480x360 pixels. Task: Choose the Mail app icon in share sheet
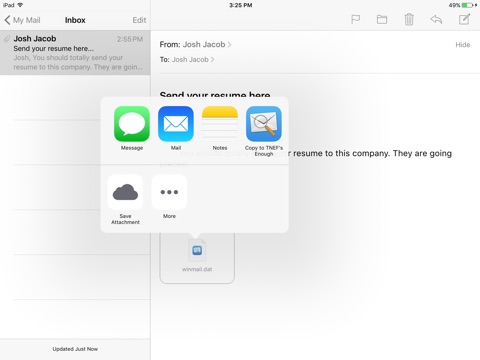176,124
